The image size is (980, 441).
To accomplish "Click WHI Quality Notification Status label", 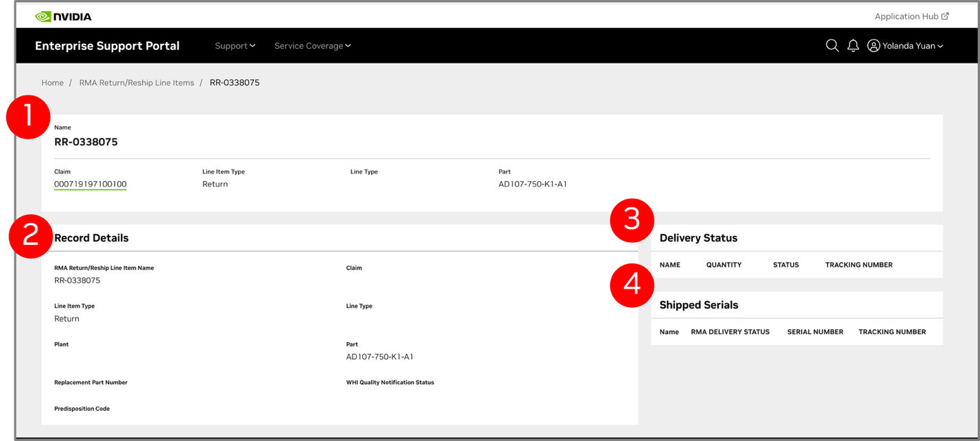I will click(390, 382).
